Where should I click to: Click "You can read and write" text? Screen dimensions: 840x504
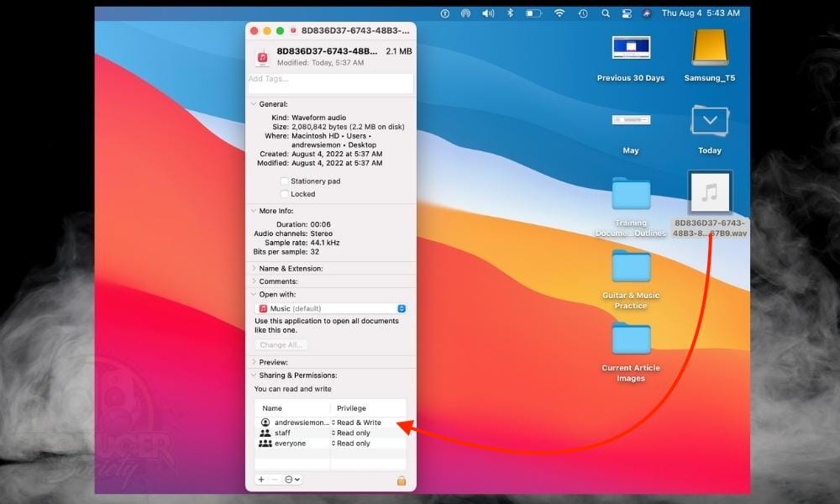point(292,389)
